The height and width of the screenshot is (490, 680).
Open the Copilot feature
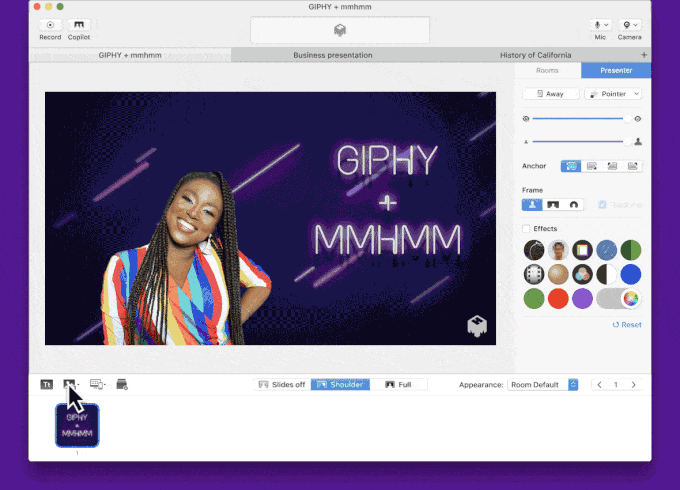(x=79, y=25)
